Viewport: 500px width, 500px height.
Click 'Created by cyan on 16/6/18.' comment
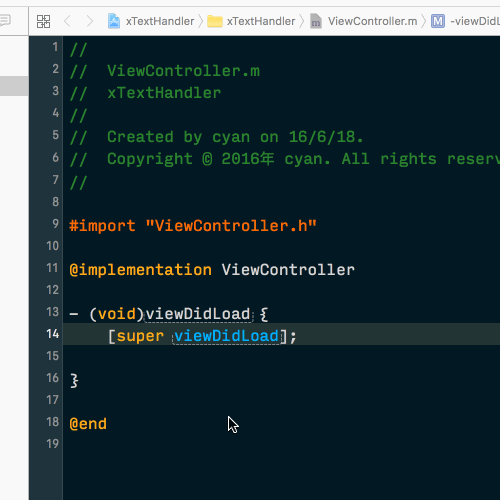[235, 137]
